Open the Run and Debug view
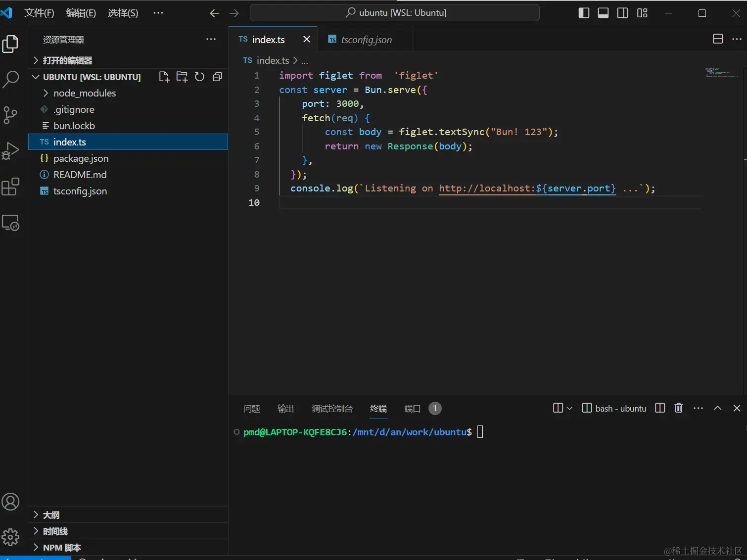This screenshot has height=560, width=747. [10, 151]
